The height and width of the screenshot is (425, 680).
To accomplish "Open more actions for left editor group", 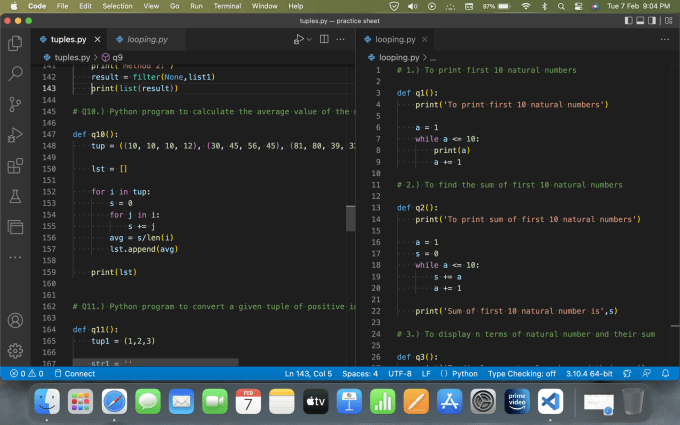I will 340,39.
